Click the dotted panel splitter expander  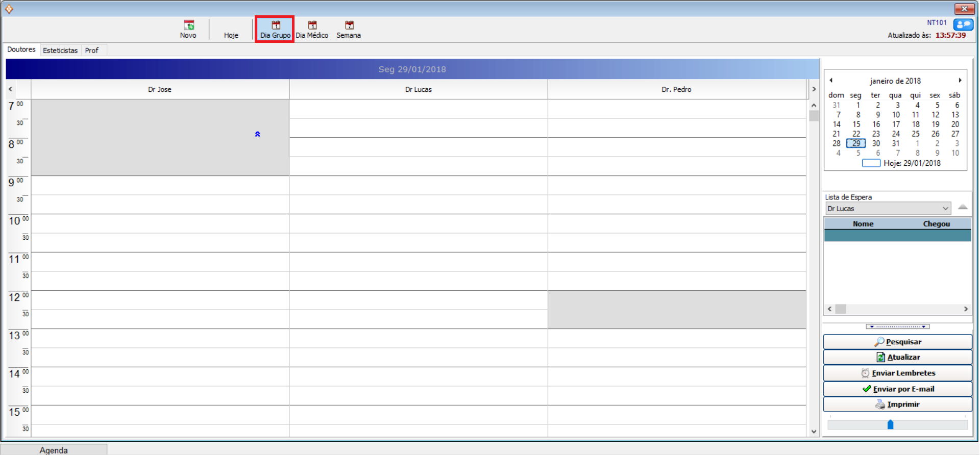(897, 326)
